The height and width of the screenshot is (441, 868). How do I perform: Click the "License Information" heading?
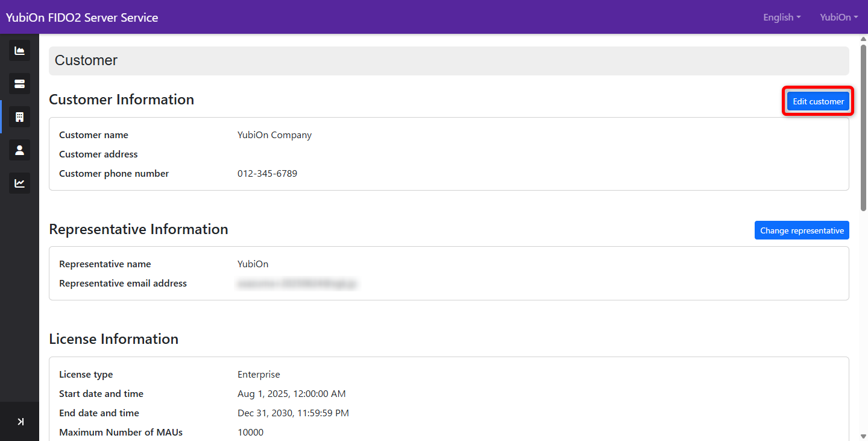(x=113, y=339)
